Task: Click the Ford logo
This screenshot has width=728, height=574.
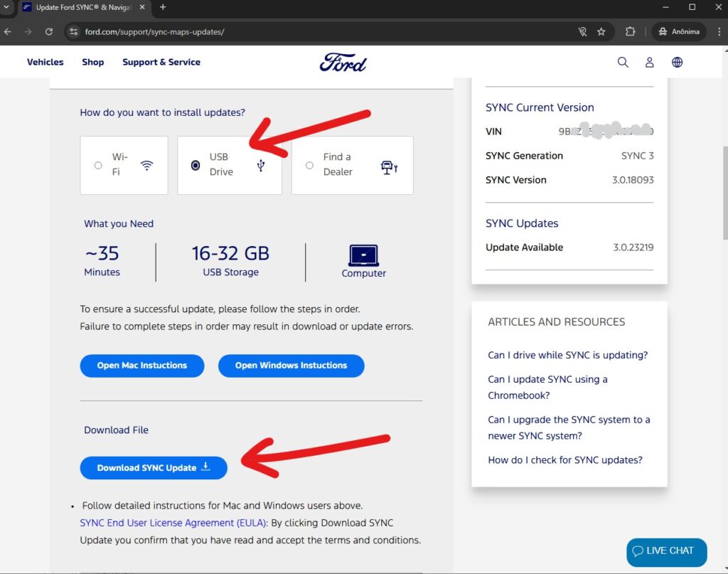Action: (343, 62)
